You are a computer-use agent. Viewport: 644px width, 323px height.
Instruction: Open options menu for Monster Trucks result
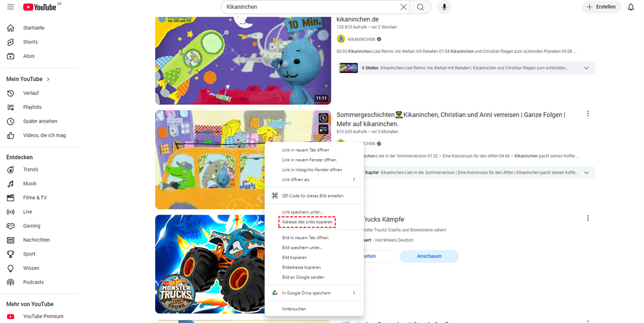click(588, 218)
